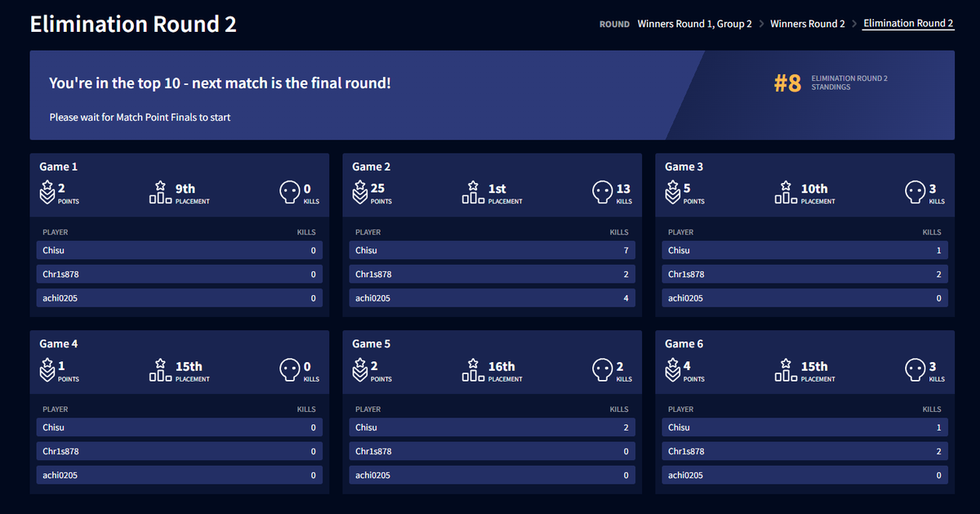Screen dimensions: 980x514
Task: Click the 1st placement value in Game 2
Action: click(497, 189)
